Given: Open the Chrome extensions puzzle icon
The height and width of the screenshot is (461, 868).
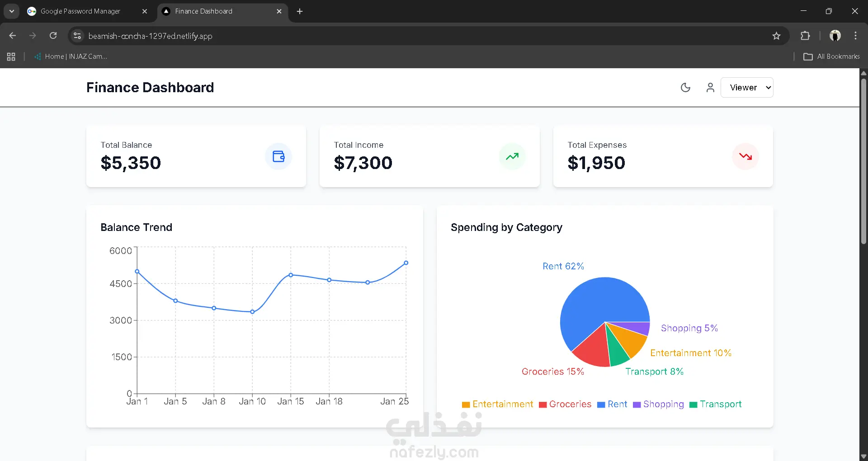Looking at the screenshot, I should (x=805, y=36).
